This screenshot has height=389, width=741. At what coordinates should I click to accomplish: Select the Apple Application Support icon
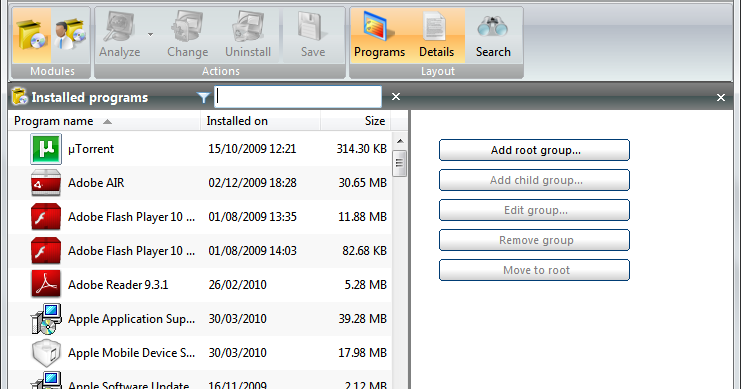coord(46,319)
